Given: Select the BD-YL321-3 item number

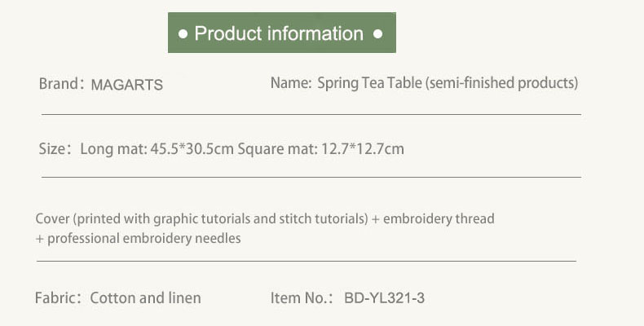Looking at the screenshot, I should click(384, 298).
